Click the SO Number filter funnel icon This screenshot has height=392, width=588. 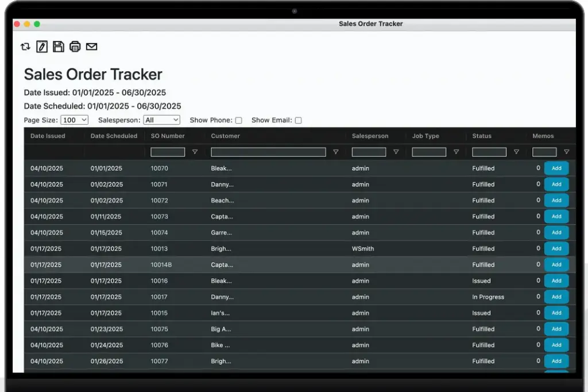(195, 152)
